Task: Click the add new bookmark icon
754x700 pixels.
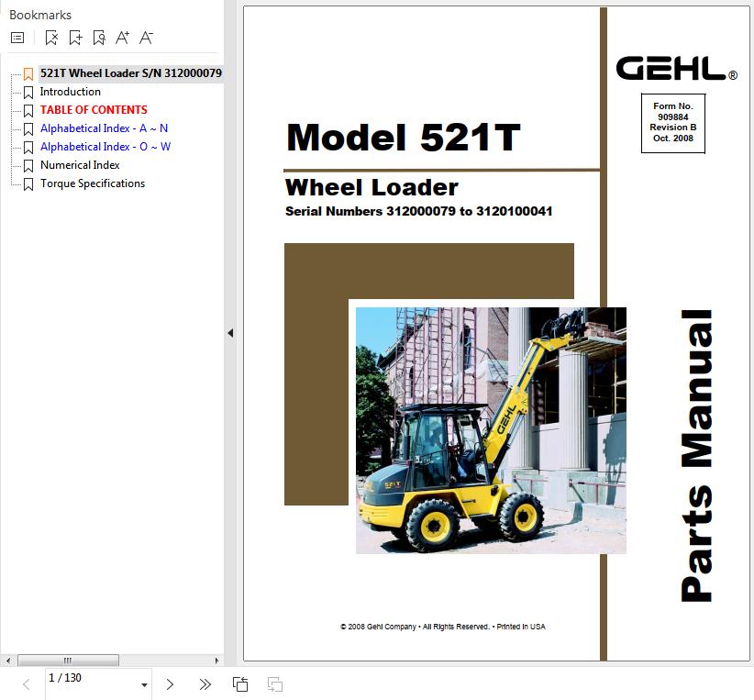Action: tap(75, 38)
